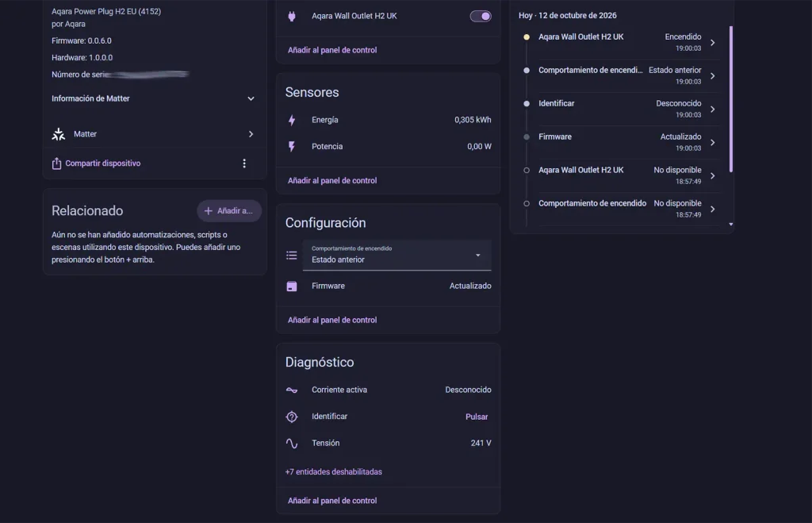
Task: Click the Hardware: 1.0.0.0 text
Action: [82, 57]
